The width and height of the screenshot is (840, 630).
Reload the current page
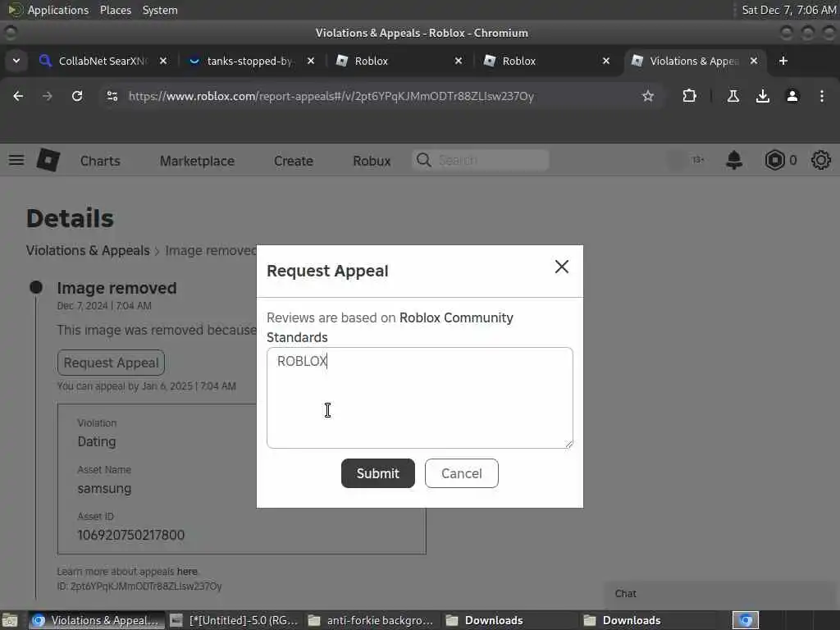[77, 96]
